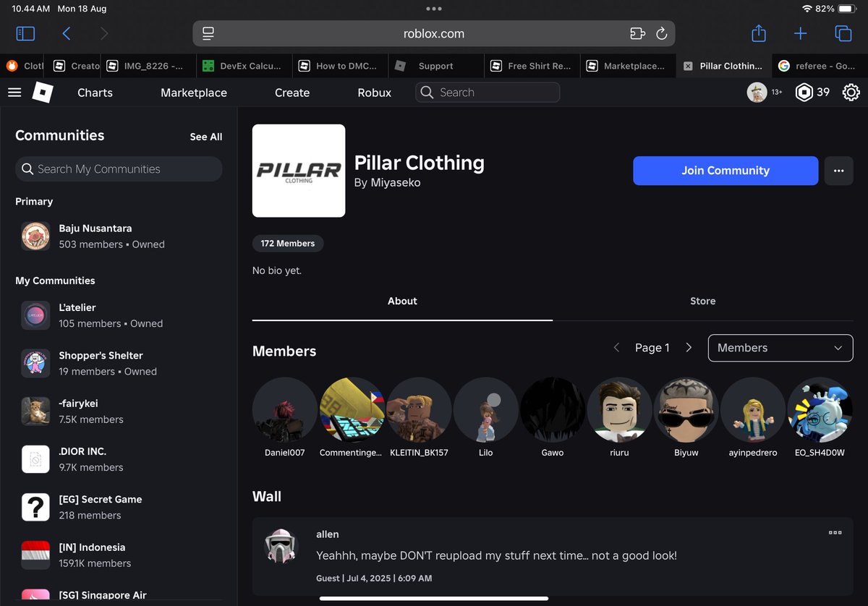Open member Lilo's avatar
Screen dimensions: 868x606
(485, 409)
